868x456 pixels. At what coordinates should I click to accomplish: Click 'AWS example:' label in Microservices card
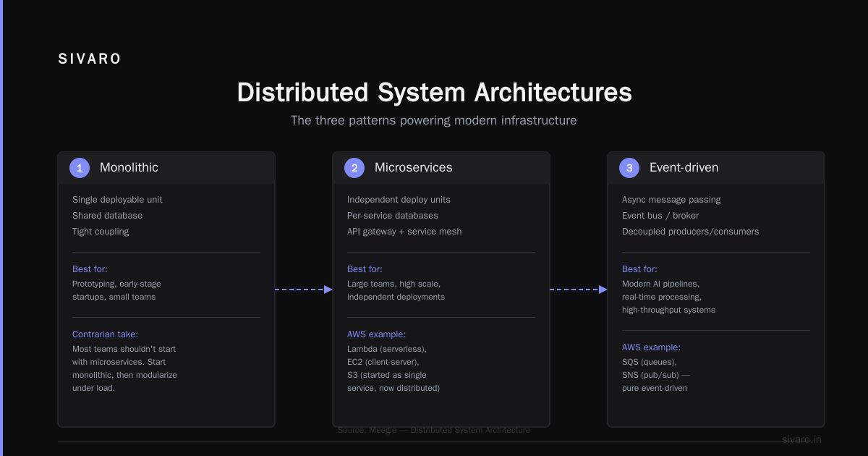pos(376,334)
